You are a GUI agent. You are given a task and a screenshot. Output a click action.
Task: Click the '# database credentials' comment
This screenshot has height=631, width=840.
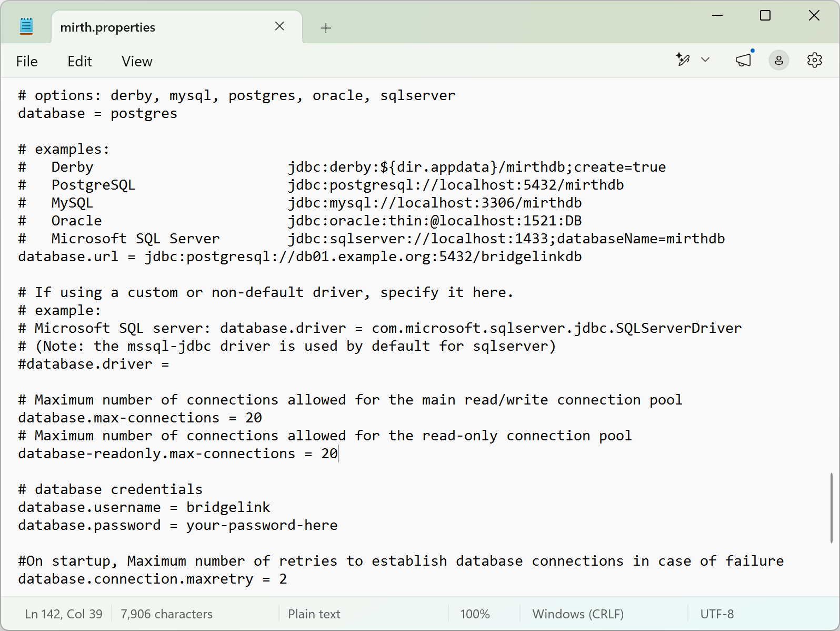(111, 490)
